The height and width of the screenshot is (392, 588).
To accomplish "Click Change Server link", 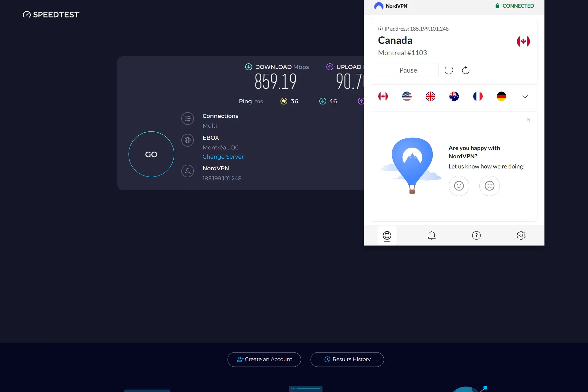I will coord(223,157).
